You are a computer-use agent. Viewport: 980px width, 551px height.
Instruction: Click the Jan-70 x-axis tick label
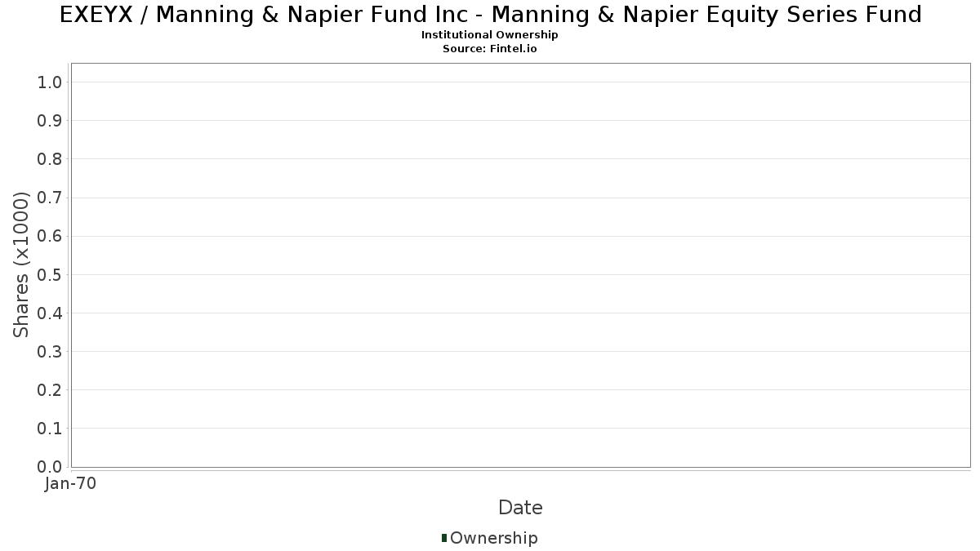71,484
